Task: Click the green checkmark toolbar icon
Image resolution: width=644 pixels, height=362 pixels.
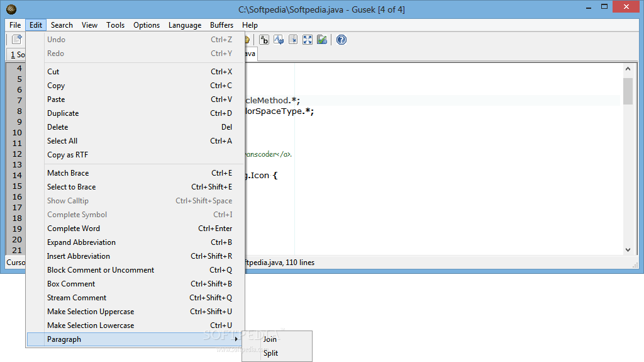Action: (322, 40)
